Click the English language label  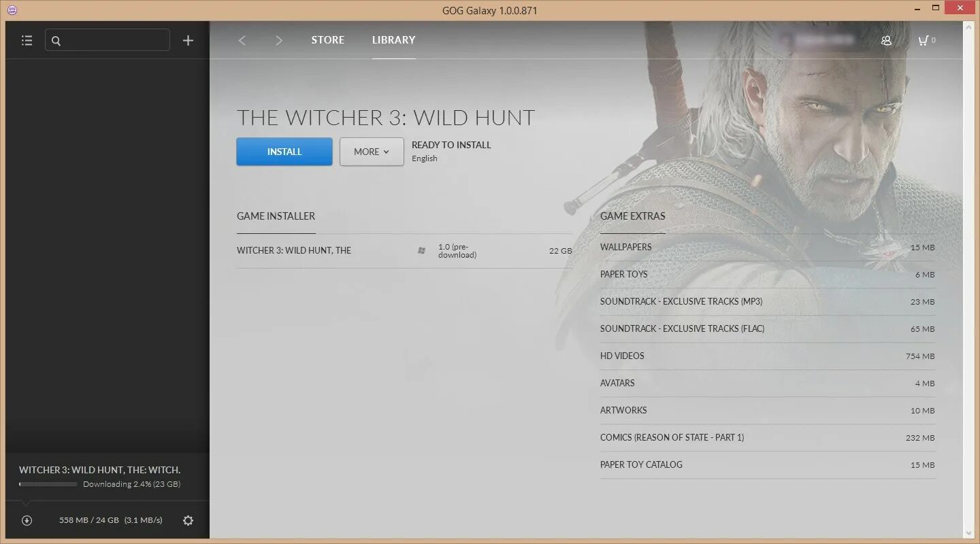click(425, 158)
